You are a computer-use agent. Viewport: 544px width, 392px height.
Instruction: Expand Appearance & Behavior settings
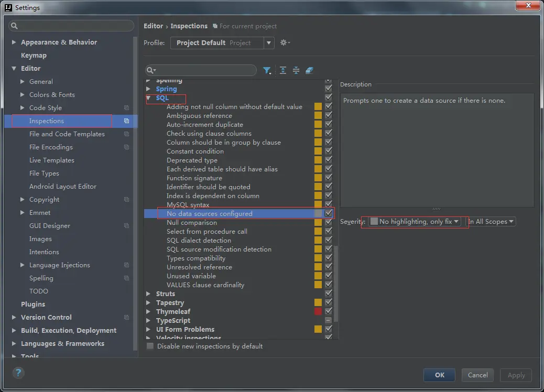[14, 42]
